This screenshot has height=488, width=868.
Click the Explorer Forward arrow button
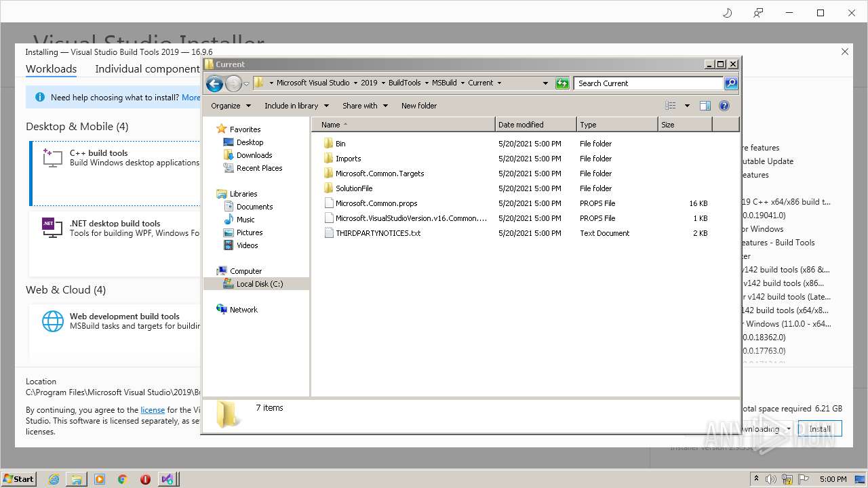233,83
